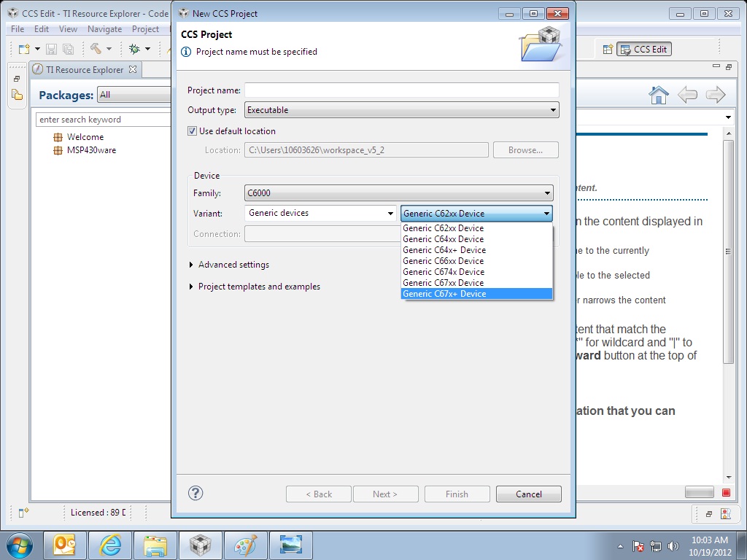Viewport: 747px width, 560px height.
Task: Click the Project Explorer icon in left sidebar
Action: tap(17, 95)
